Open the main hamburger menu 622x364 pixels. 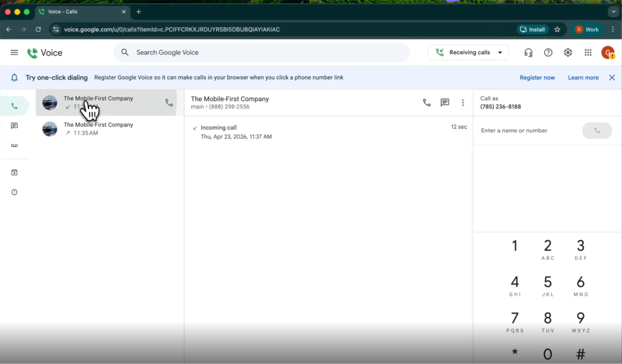click(14, 53)
